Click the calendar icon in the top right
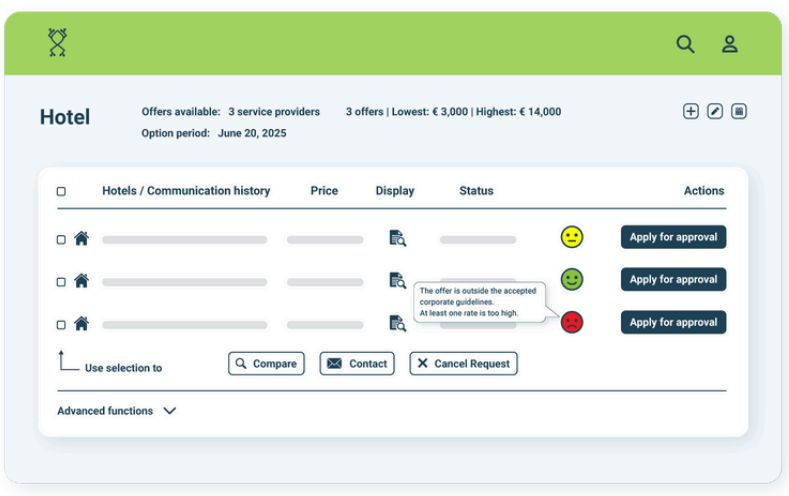 (739, 111)
